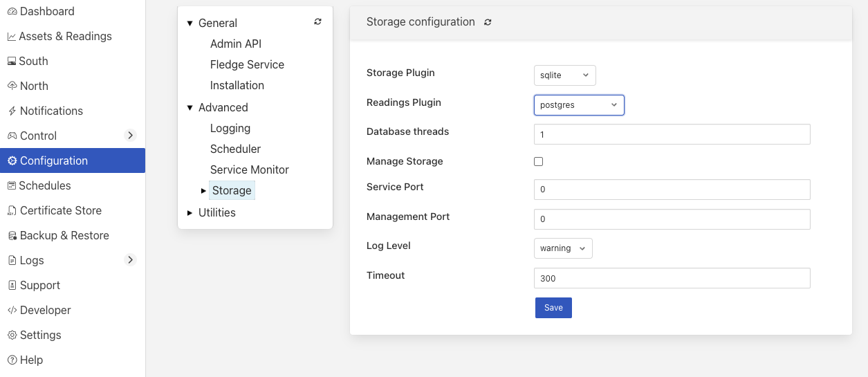Collapse the General tree section
The height and width of the screenshot is (377, 868).
coord(190,24)
